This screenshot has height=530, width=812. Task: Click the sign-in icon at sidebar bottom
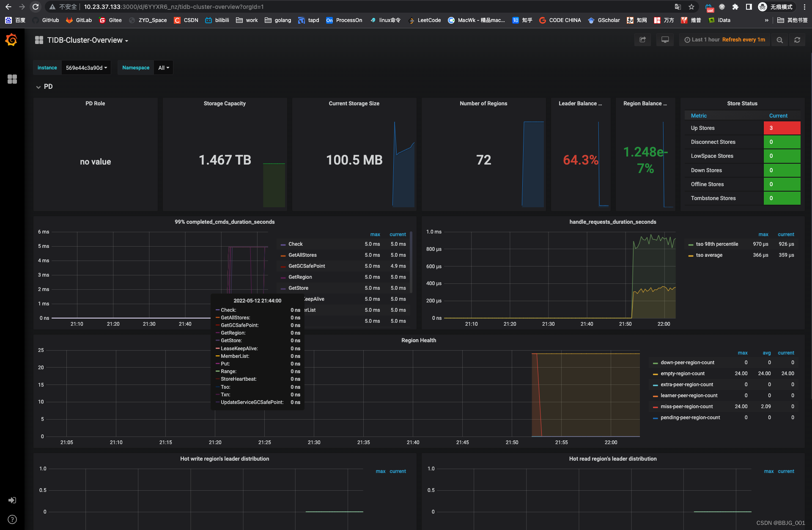tap(12, 500)
